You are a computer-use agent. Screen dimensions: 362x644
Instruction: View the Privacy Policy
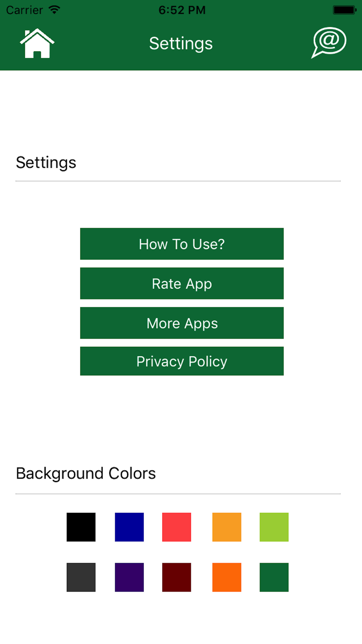(x=182, y=361)
